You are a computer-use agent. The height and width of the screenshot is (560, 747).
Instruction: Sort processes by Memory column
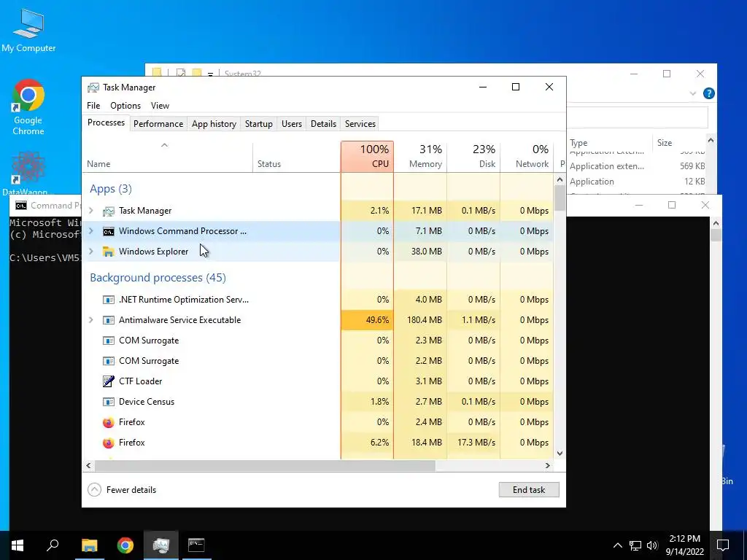click(x=420, y=157)
